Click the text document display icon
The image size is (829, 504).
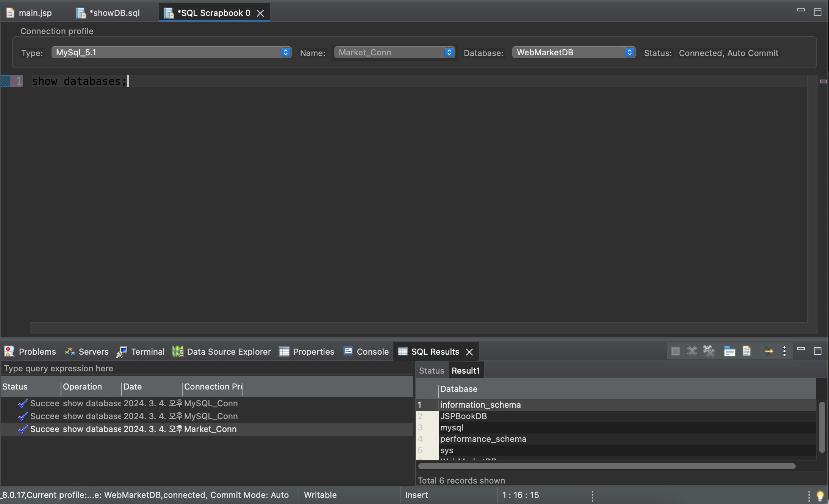click(747, 351)
